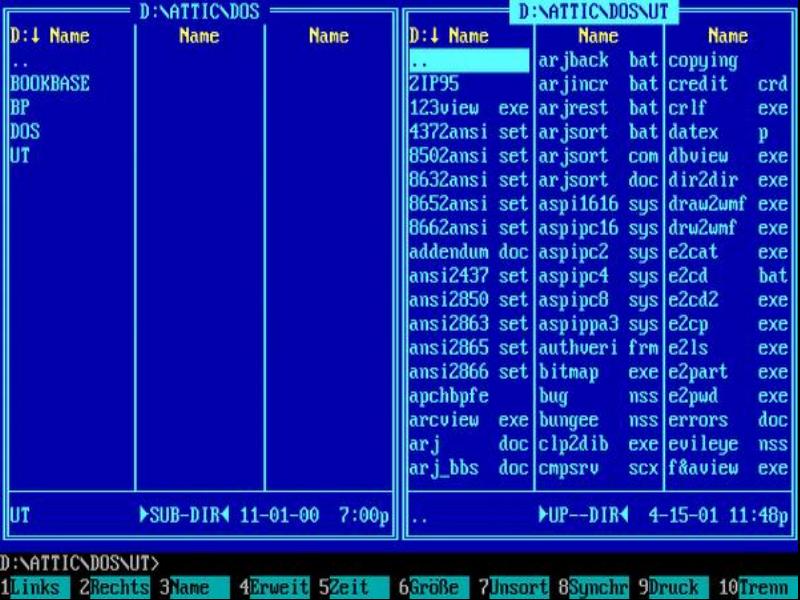This screenshot has width=800, height=600.
Task: Select the file addendum doc
Action: click(469, 252)
